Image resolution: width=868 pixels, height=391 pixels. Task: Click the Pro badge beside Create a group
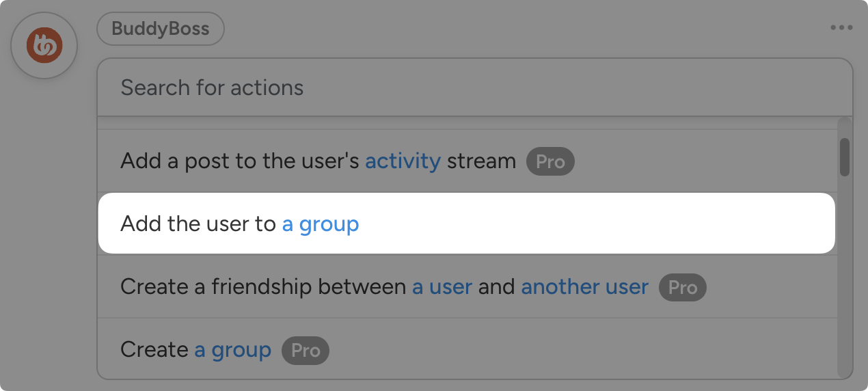[x=306, y=351]
